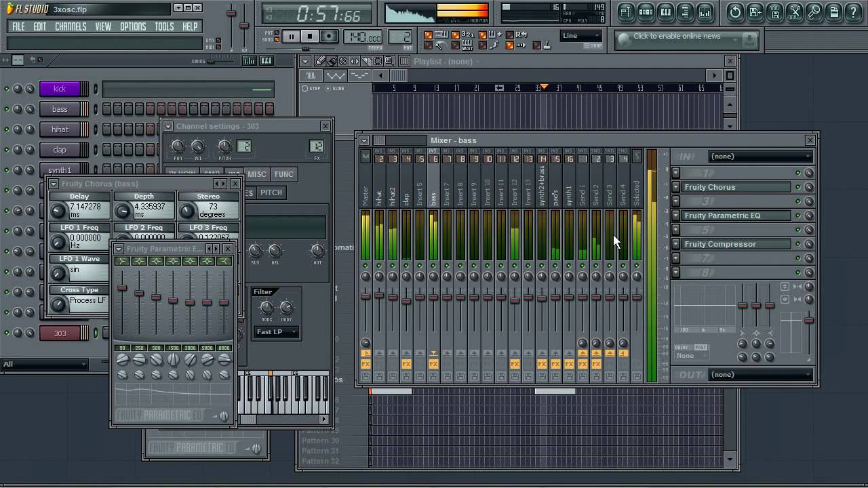
Task: Open the playlist window icon
Action: (626, 12)
